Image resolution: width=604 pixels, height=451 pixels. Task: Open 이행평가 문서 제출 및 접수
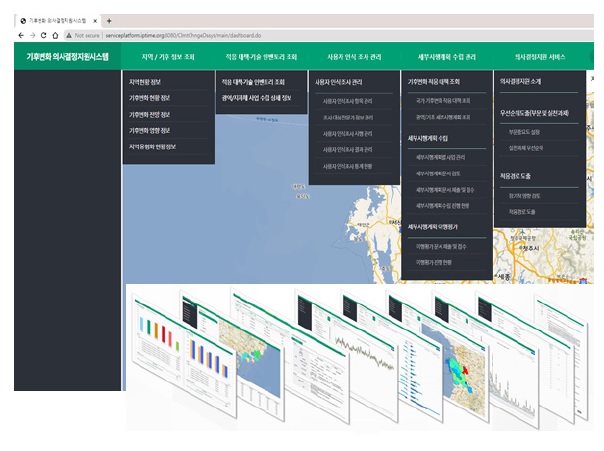pos(441,246)
